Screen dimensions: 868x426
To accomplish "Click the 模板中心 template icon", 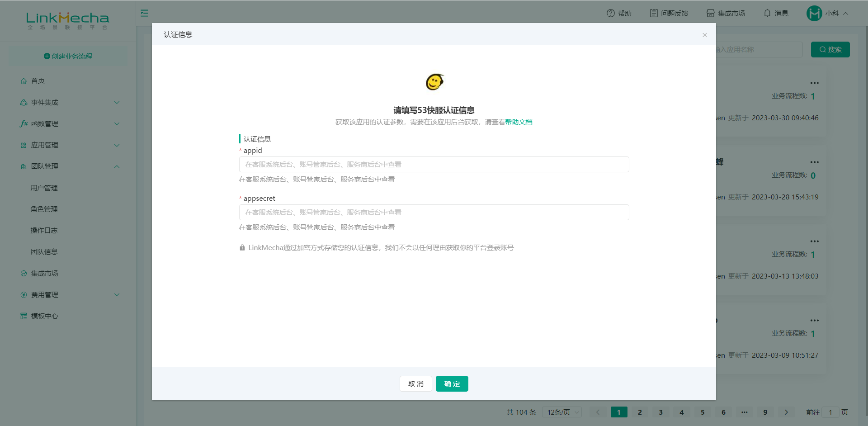I will point(24,316).
